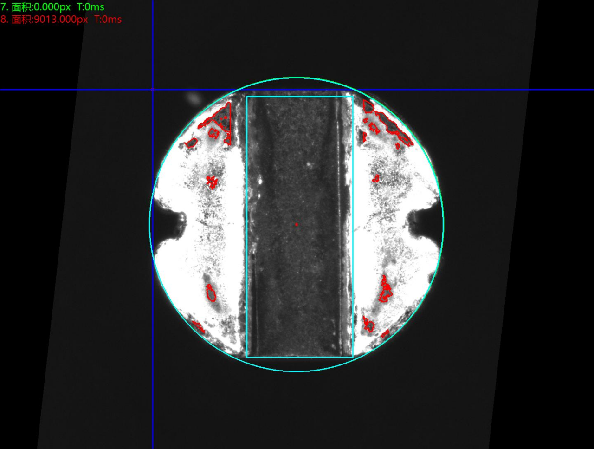Click the intersection of the blue crosshair lines
The width and height of the screenshot is (594, 449).
point(153,90)
